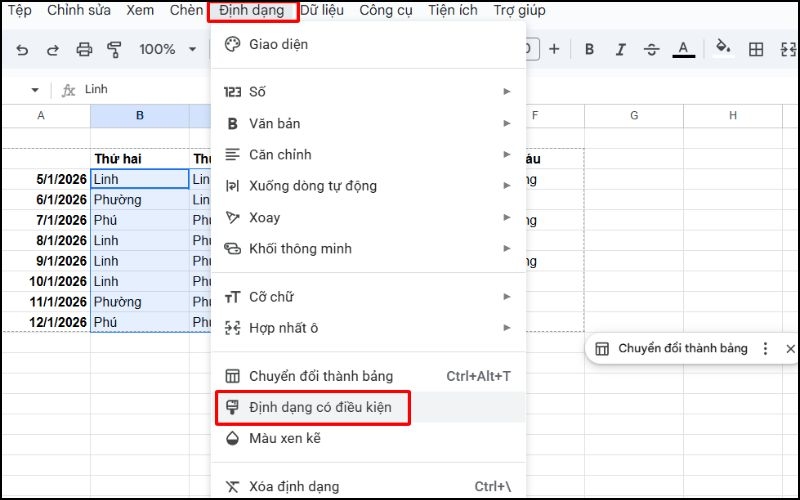Click date cell 6/1/2026
Viewport: 800px width, 500px height.
(46, 199)
